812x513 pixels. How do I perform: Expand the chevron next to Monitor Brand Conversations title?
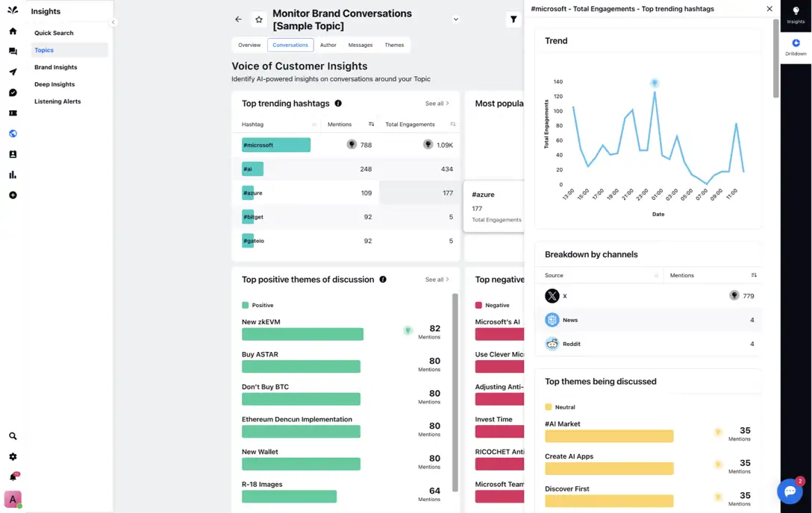point(455,19)
